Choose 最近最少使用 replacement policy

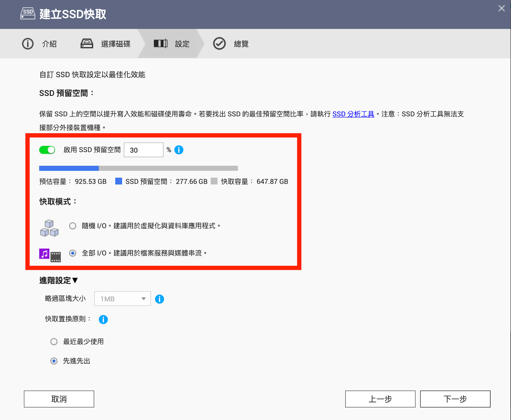(x=54, y=342)
